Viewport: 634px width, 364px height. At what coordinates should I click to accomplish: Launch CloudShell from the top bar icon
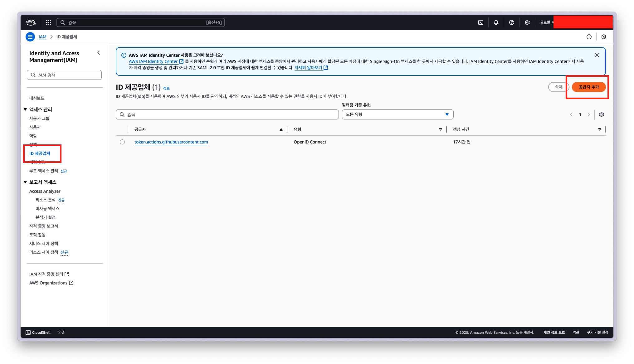(x=481, y=22)
